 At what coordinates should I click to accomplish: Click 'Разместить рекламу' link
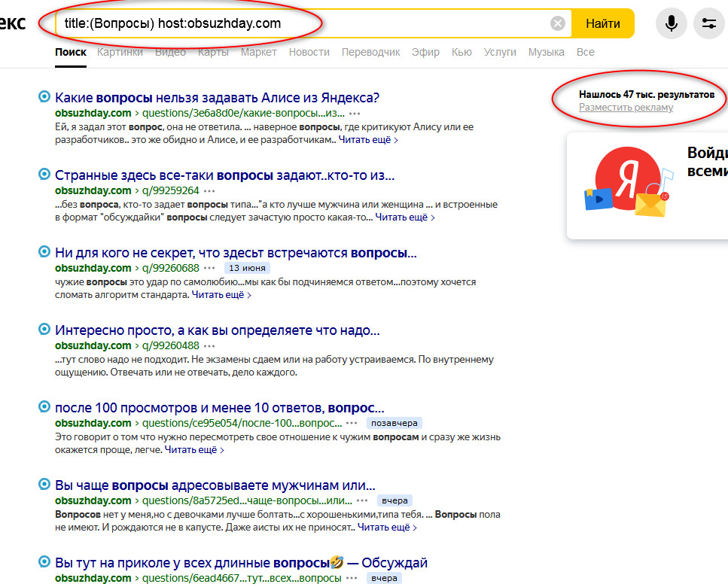pos(626,107)
